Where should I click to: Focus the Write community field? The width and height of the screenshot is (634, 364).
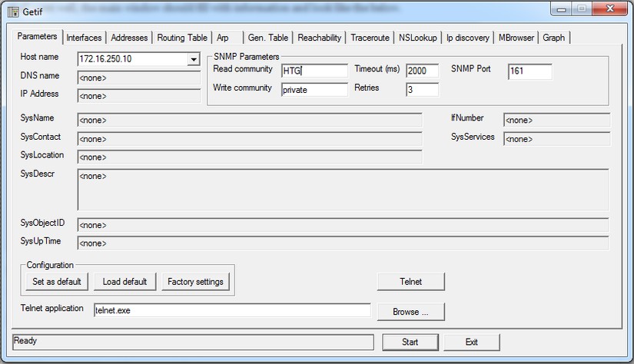click(x=314, y=90)
